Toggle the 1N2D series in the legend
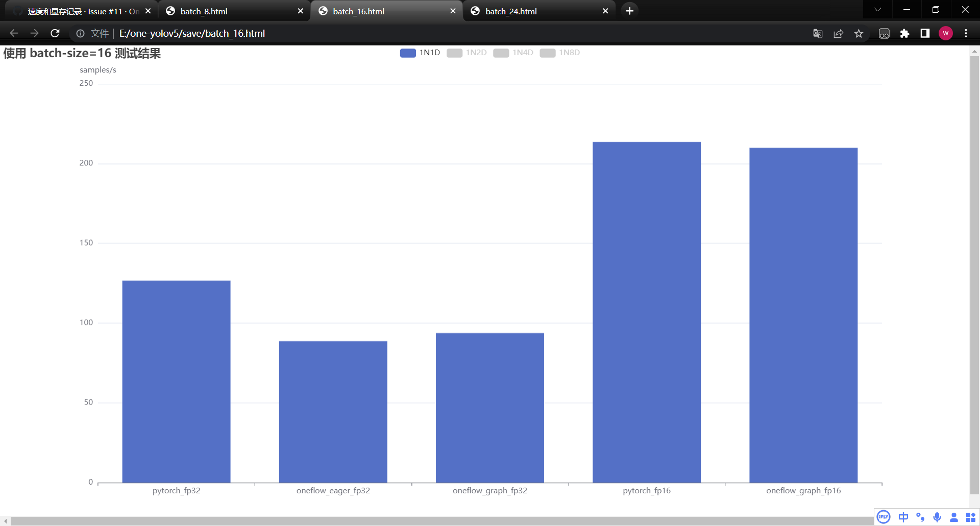The height and width of the screenshot is (526, 980). pyautogui.click(x=467, y=53)
